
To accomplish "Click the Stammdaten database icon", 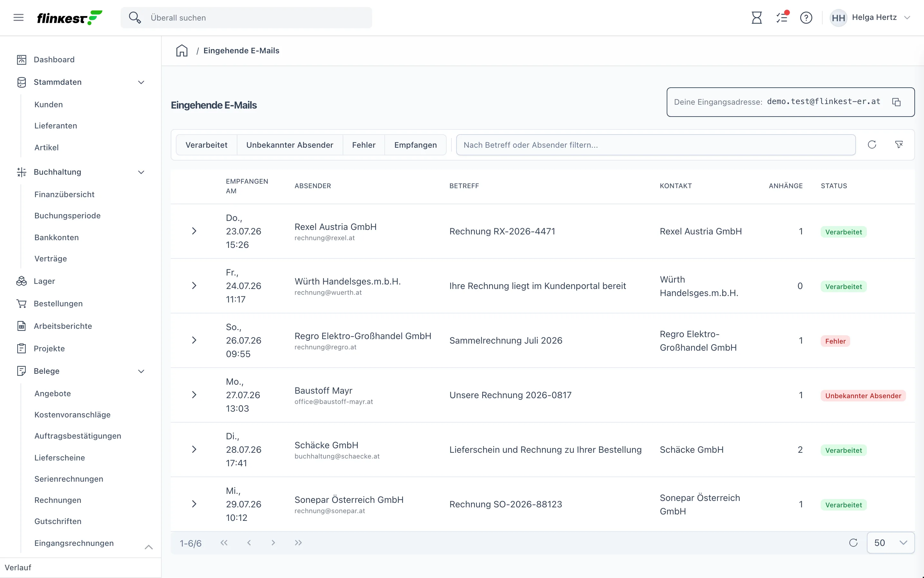I will 22,82.
